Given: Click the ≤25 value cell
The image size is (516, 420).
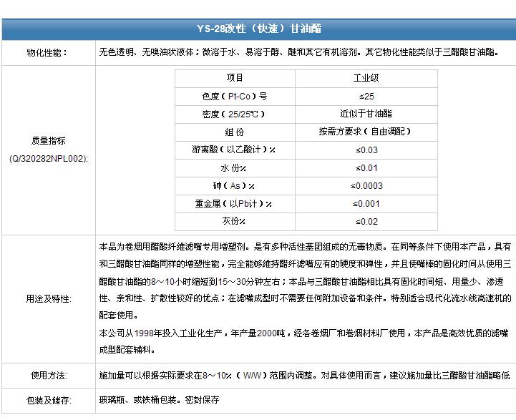Looking at the screenshot, I should 366,96.
